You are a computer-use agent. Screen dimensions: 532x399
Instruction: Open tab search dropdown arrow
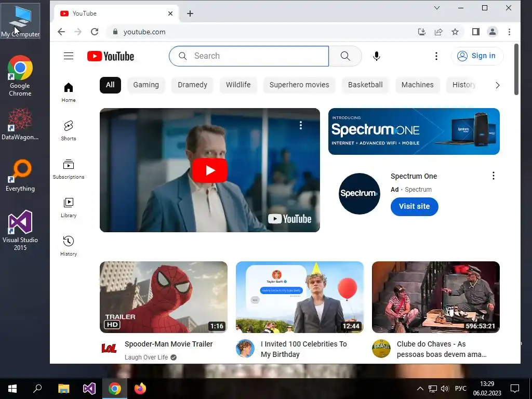(x=437, y=8)
